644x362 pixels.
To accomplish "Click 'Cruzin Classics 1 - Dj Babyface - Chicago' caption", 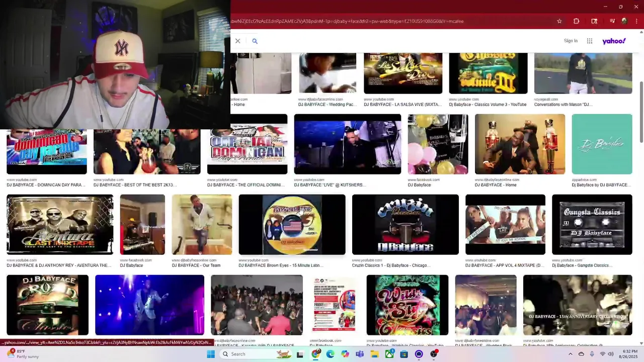I will pyautogui.click(x=391, y=265).
